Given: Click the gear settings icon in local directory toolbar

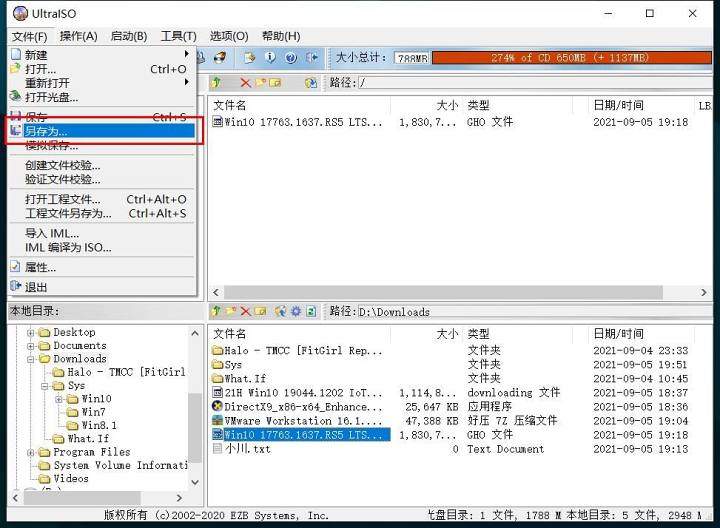Looking at the screenshot, I should click(296, 311).
